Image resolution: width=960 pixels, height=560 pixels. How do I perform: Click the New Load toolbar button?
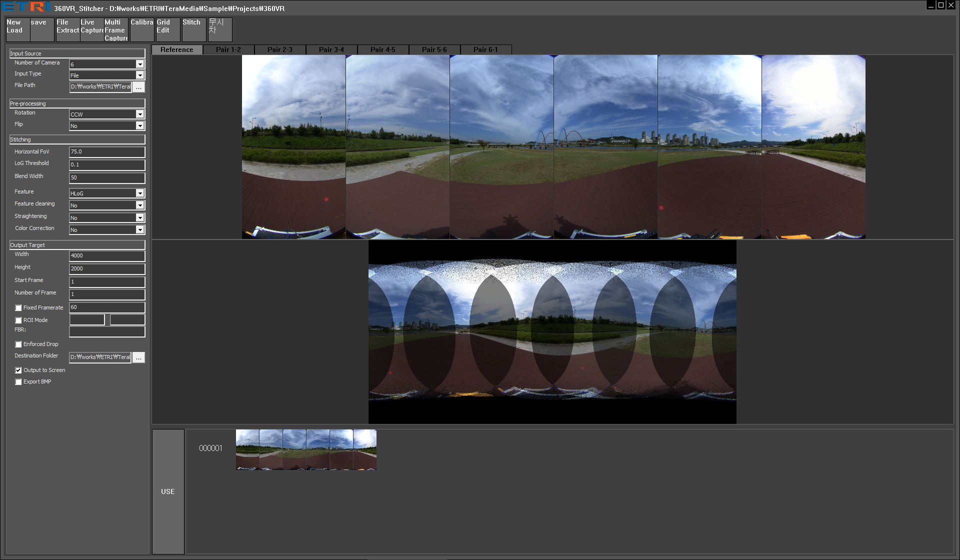(x=17, y=29)
